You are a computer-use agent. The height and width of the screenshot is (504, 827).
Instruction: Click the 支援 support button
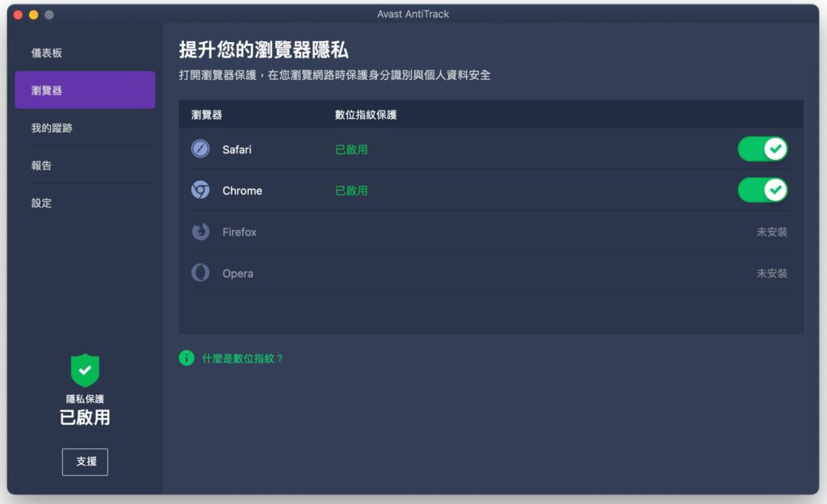tap(85, 462)
